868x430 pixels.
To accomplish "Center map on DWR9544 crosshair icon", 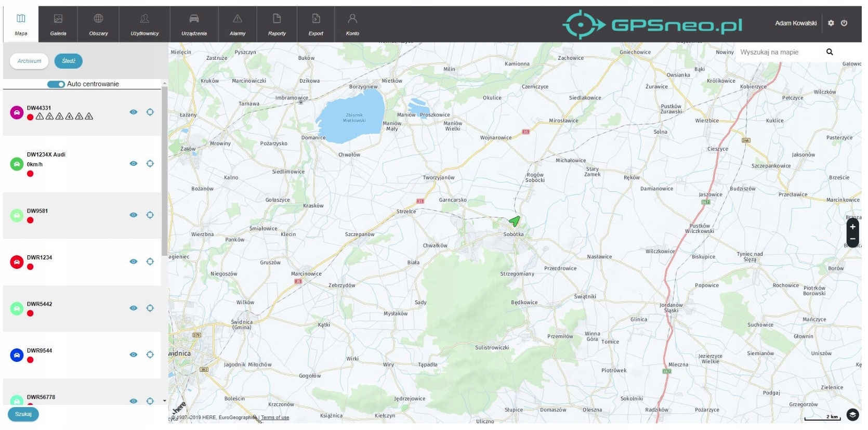I will coord(150,355).
